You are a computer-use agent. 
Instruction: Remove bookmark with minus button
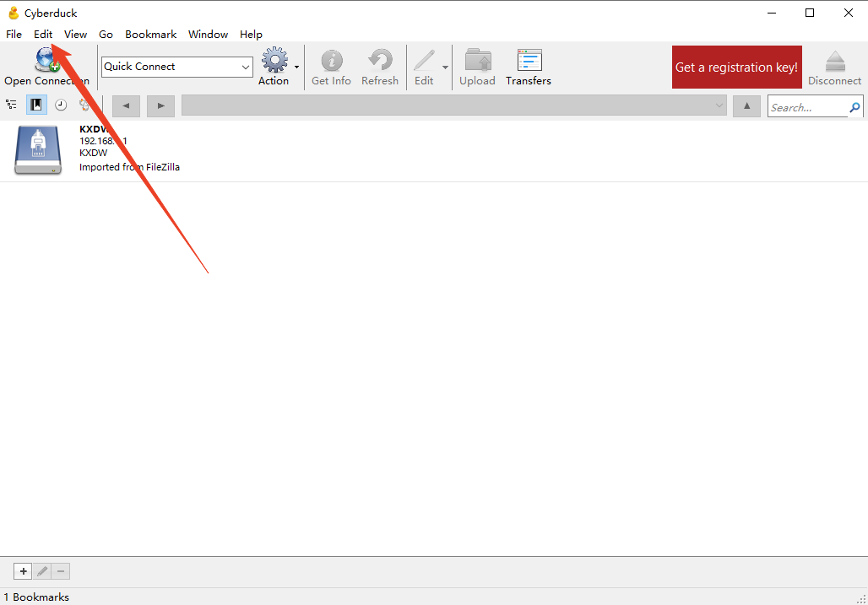click(61, 571)
